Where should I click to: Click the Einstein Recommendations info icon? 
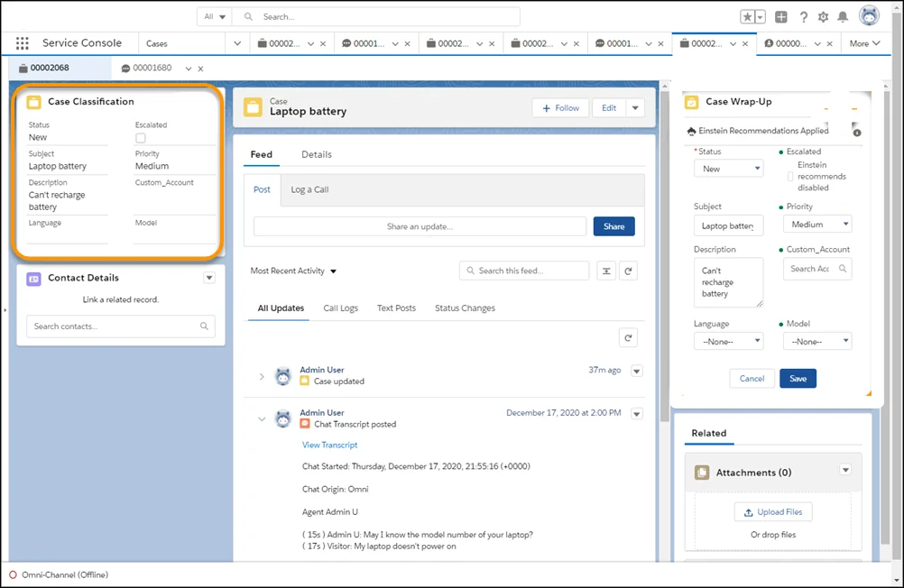[x=857, y=133]
